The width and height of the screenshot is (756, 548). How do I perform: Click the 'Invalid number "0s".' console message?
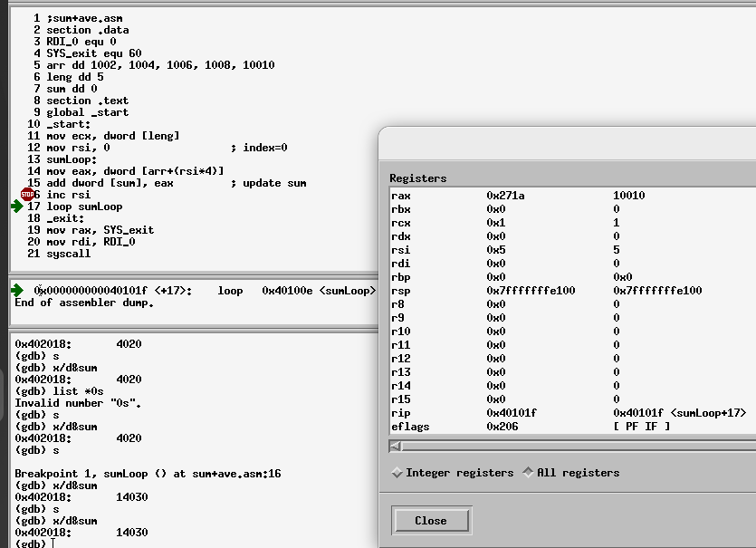point(78,403)
